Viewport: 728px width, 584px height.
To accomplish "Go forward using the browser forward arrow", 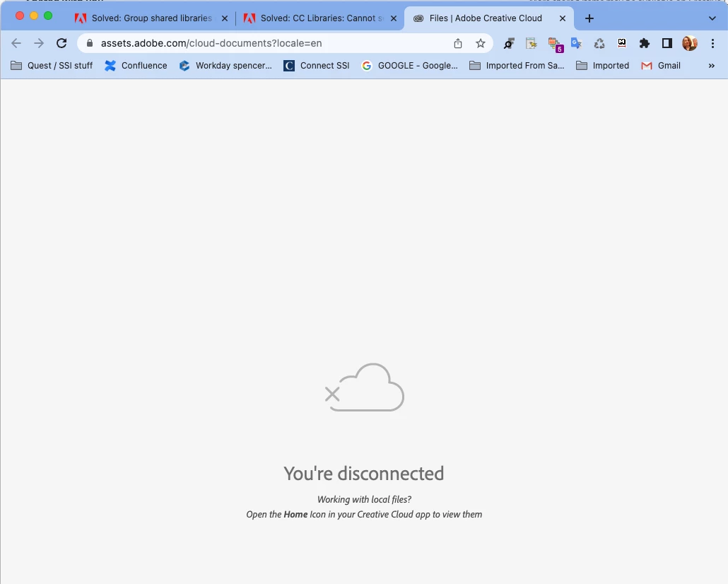I will [39, 43].
